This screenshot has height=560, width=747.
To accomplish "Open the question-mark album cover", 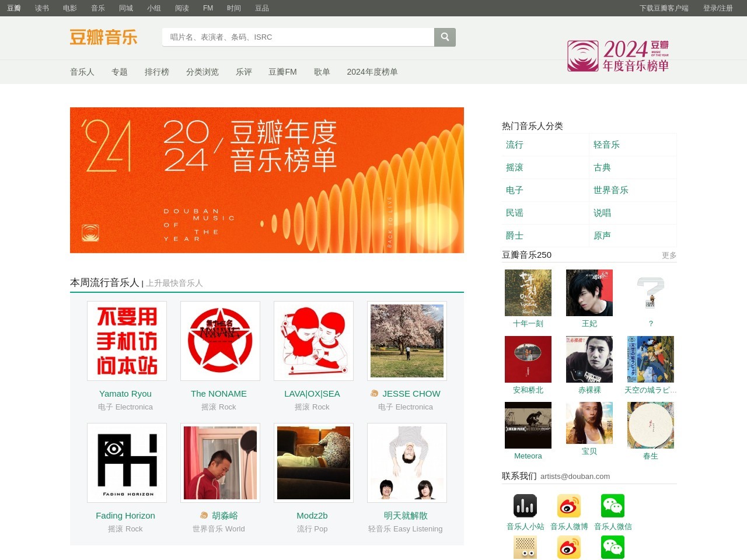I will pos(651,293).
